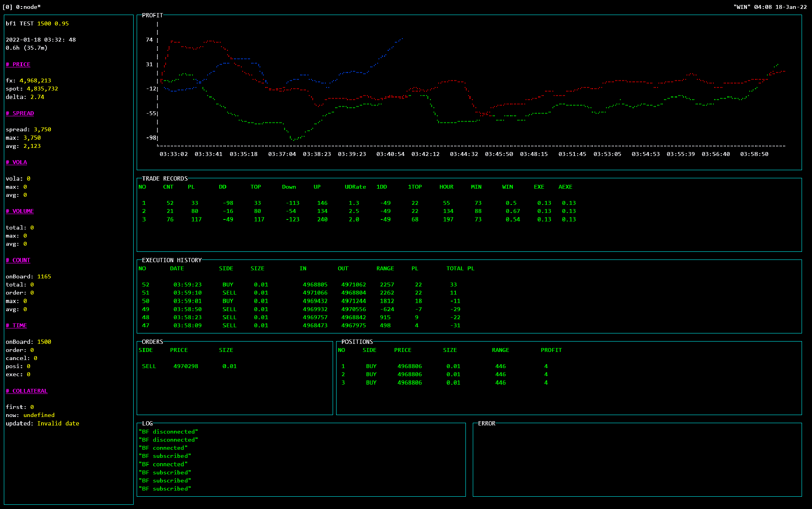Image resolution: width=812 pixels, height=509 pixels.
Task: Click the UDRate column header
Action: coord(355,187)
